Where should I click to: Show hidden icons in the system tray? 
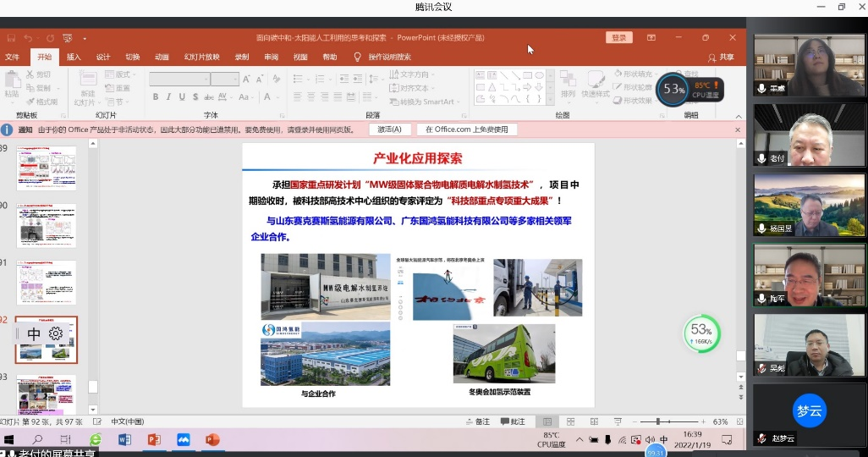tap(580, 440)
